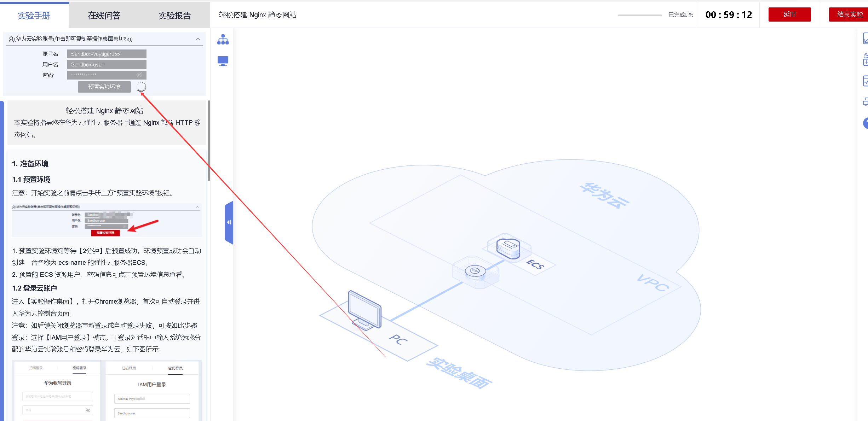Image resolution: width=868 pixels, height=421 pixels.
Task: Click the experiment completion progress bar
Action: click(x=639, y=15)
